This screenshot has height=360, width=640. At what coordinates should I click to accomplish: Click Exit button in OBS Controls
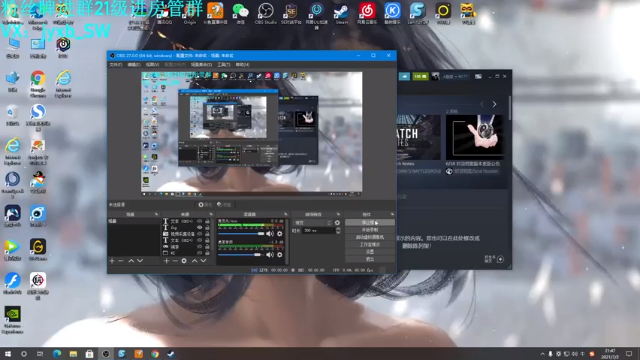370,259
